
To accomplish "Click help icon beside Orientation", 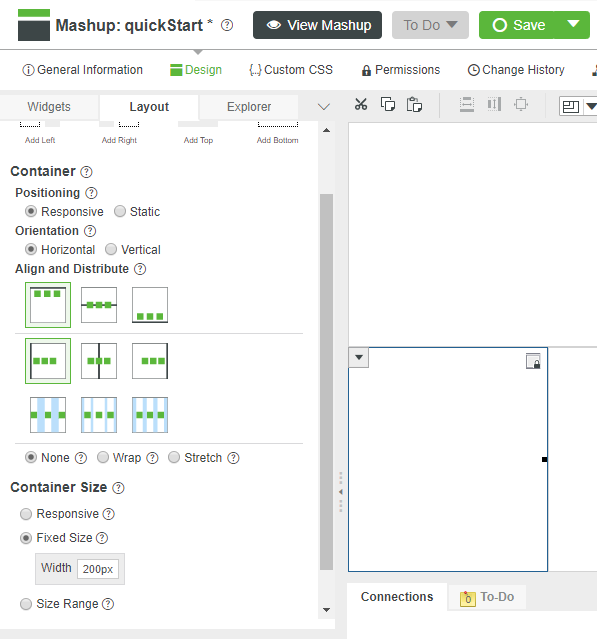I will pyautogui.click(x=90, y=231).
